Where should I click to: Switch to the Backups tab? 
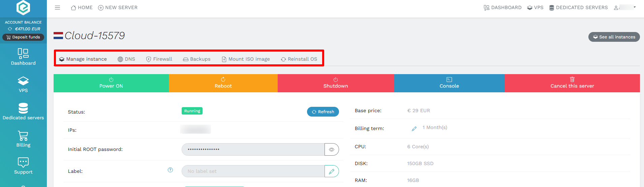(x=197, y=59)
